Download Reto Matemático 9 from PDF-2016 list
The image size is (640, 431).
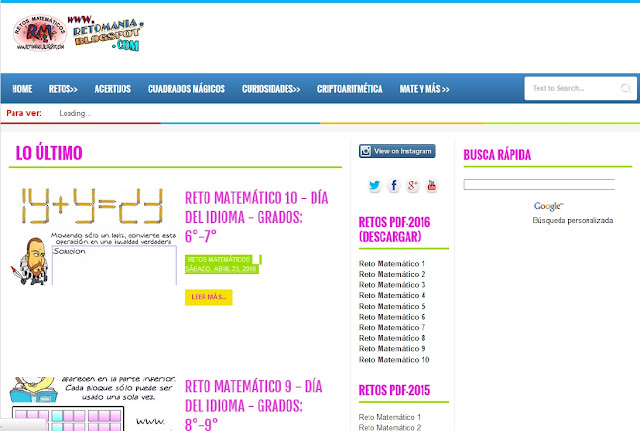[392, 349]
